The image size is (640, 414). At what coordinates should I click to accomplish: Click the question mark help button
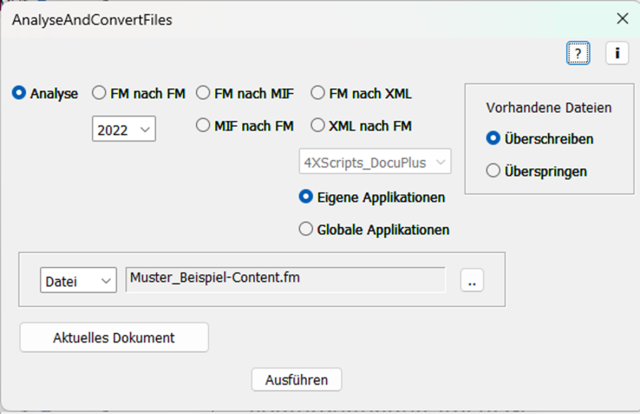coord(578,54)
